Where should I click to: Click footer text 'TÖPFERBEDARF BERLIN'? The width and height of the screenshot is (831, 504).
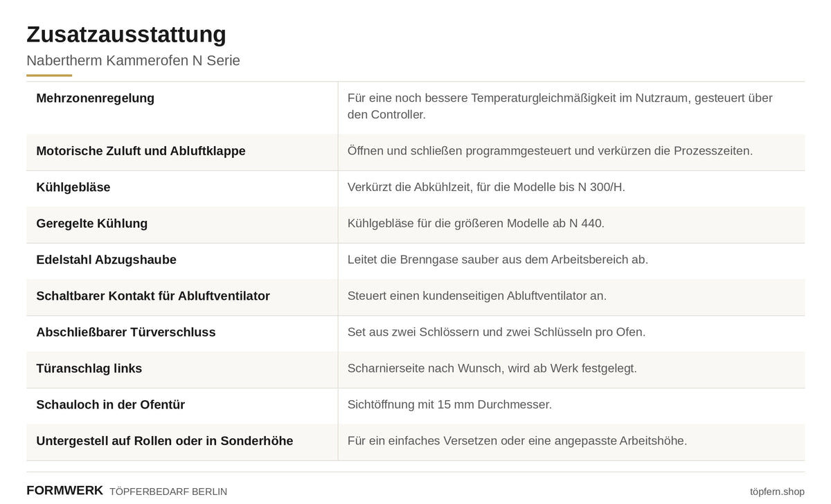pyautogui.click(x=168, y=492)
